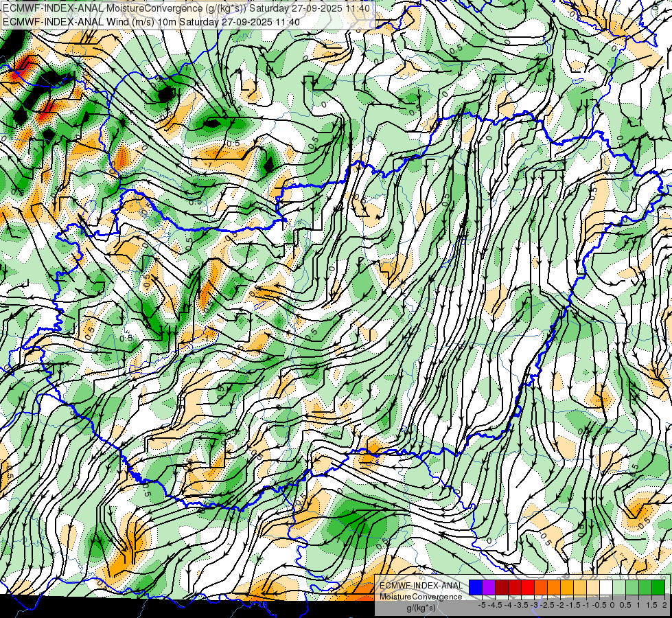Select the dark red swatch between -4.5 and -4
The height and width of the screenshot is (618, 672).
502,587
